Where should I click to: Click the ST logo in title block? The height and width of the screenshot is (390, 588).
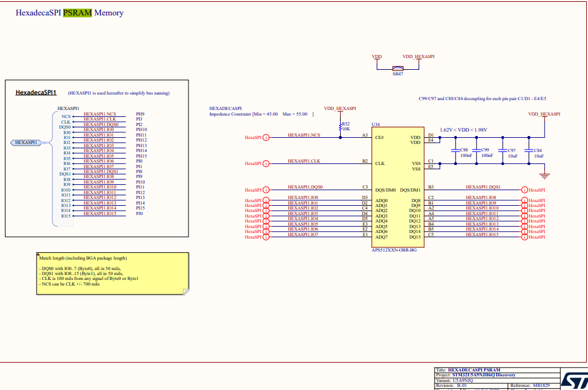(574, 381)
